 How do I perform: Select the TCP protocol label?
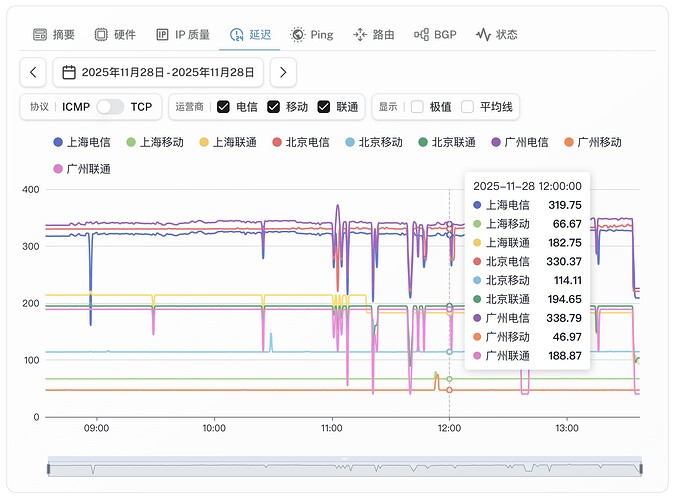[141, 107]
